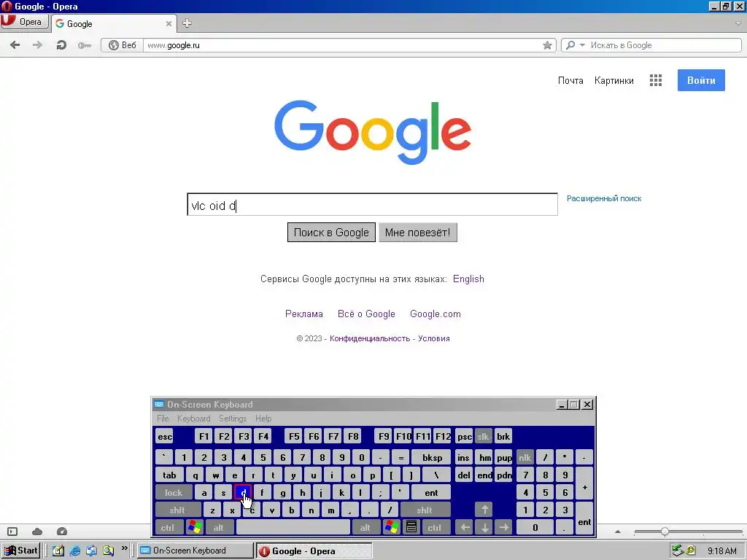Open the Условия link

tap(433, 338)
